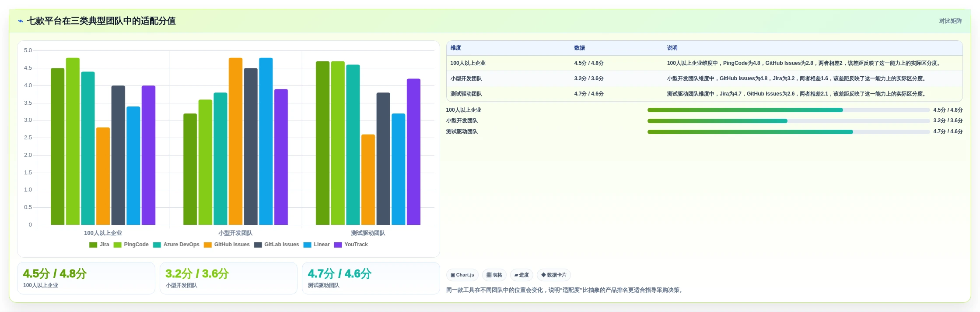
Task: Click the 数据卡片 tag
Action: 554,275
